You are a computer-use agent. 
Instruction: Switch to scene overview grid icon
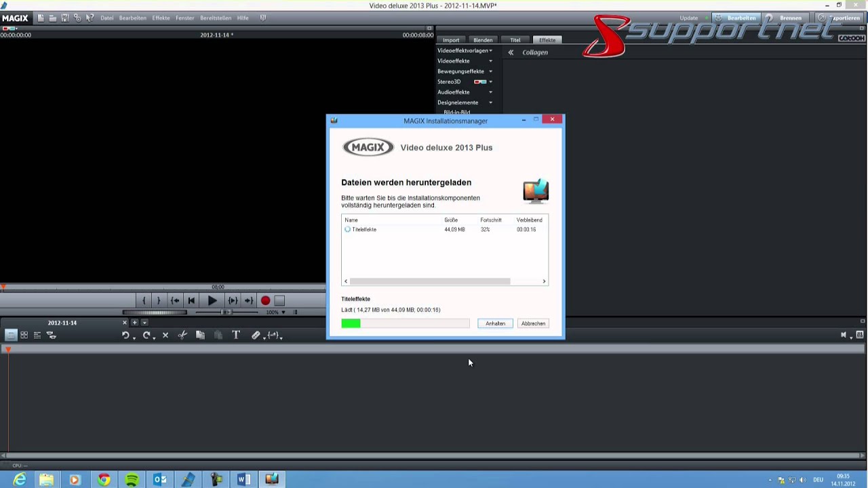[24, 335]
